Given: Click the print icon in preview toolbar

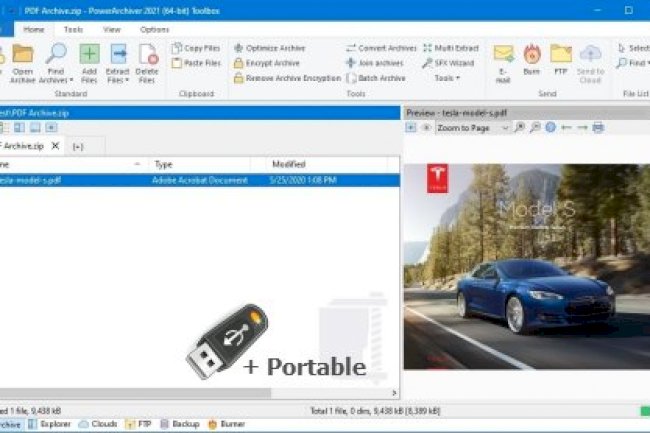Looking at the screenshot, I should pos(598,128).
